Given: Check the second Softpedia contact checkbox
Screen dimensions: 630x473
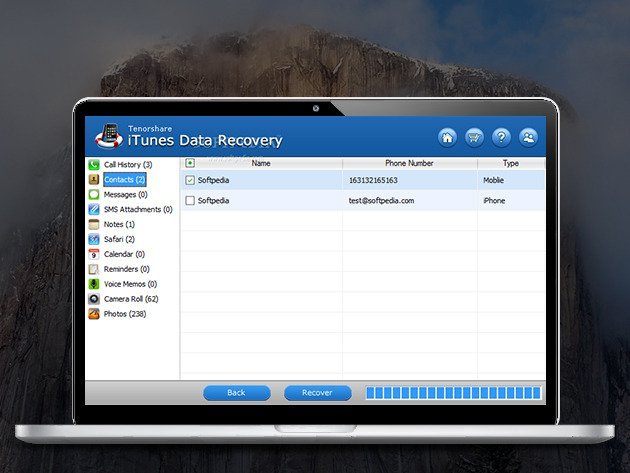Looking at the screenshot, I should pos(190,201).
